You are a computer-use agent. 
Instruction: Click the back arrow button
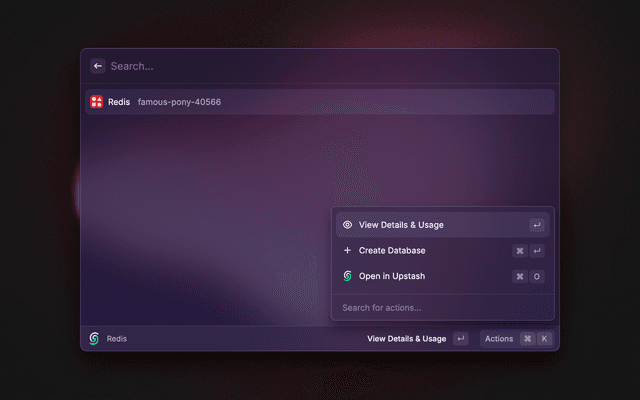tap(98, 66)
